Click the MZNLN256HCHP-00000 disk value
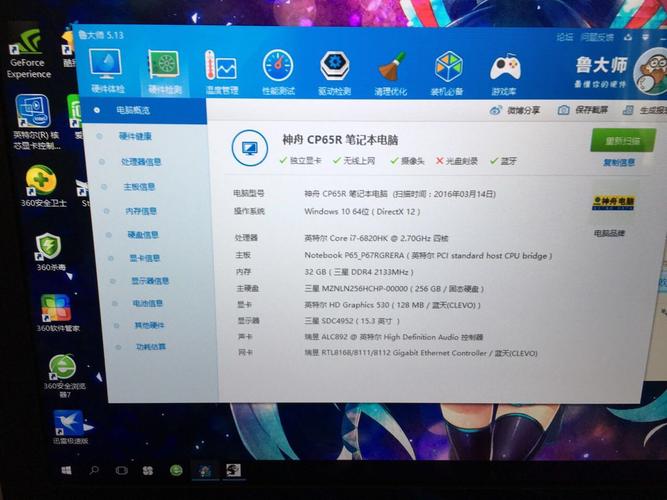The width and height of the screenshot is (667, 500). pos(394,289)
